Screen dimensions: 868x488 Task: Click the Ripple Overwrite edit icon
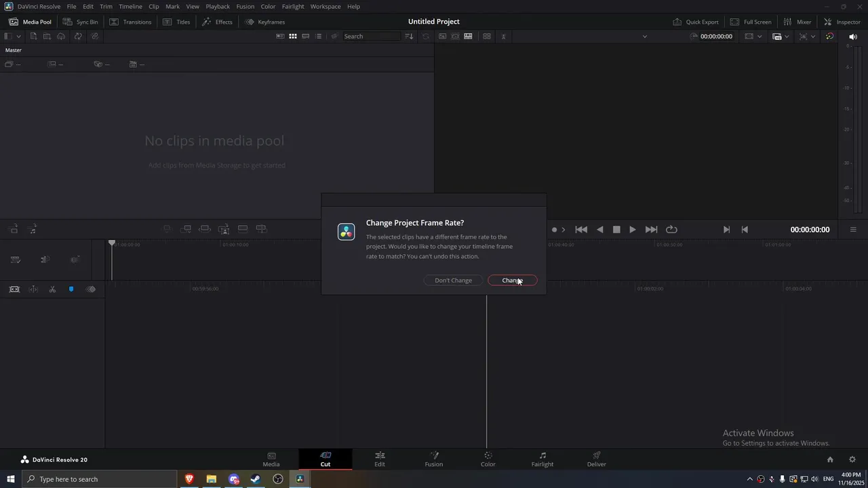tap(205, 229)
